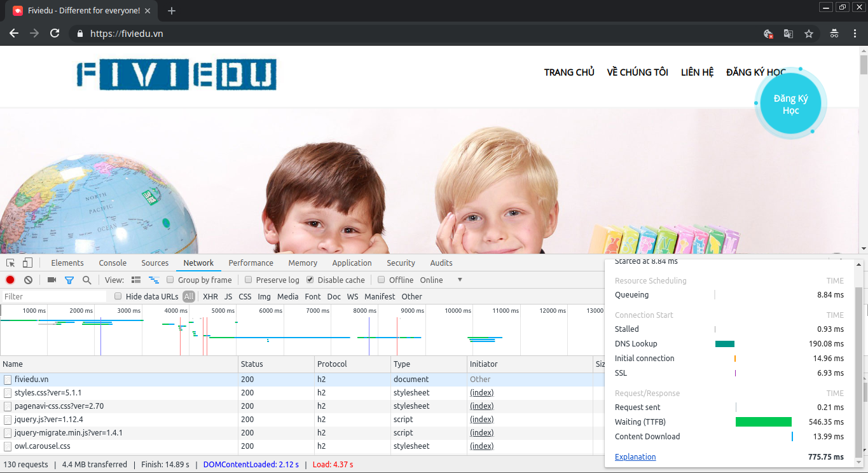This screenshot has height=473, width=868.
Task: Filter requests by JS type
Action: pos(228,297)
